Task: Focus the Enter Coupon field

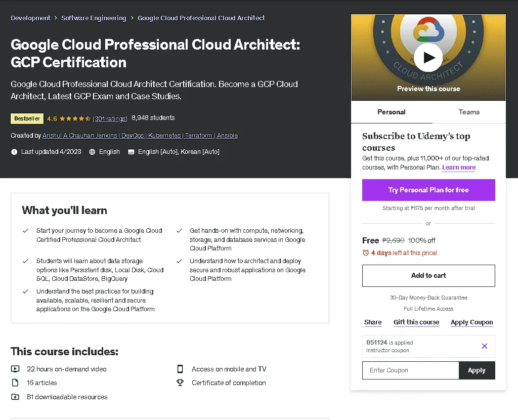Action: (411, 370)
